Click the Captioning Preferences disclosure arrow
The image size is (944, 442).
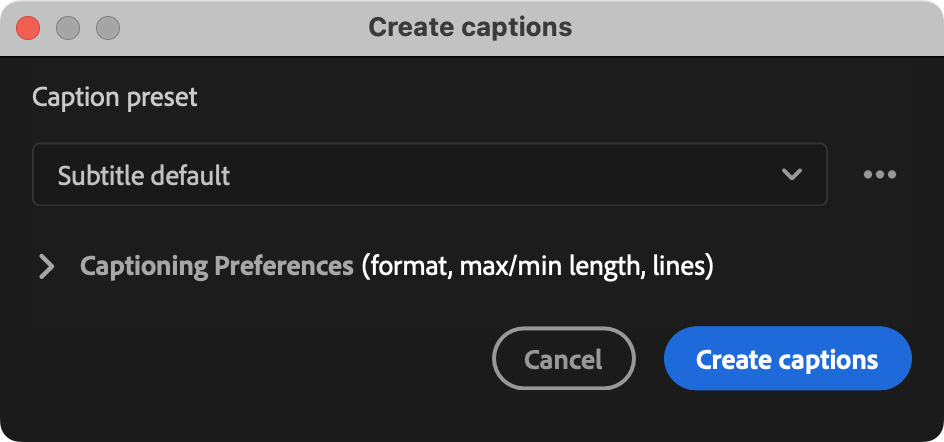46,267
